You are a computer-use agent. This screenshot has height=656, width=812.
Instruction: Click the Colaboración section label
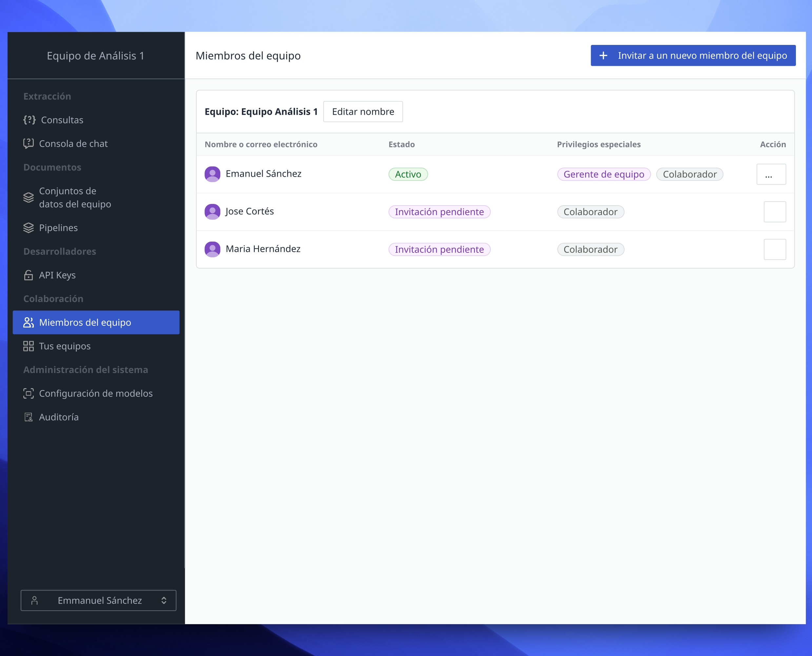53,299
